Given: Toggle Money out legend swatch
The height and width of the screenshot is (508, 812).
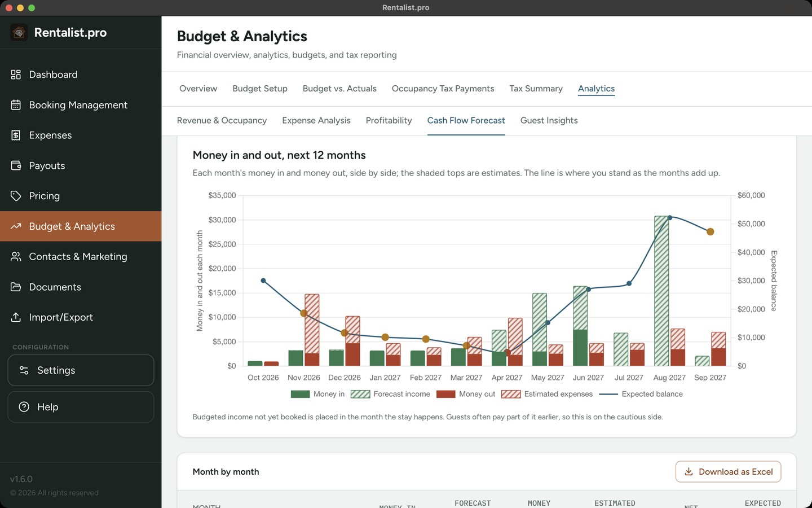Looking at the screenshot, I should [x=445, y=394].
